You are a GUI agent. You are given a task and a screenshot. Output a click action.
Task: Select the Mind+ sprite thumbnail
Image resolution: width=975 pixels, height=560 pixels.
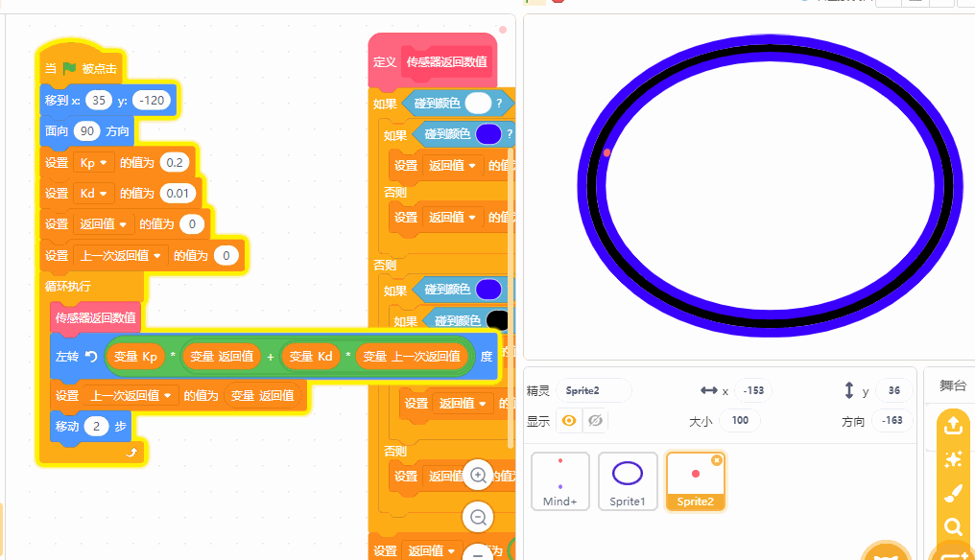tap(560, 481)
